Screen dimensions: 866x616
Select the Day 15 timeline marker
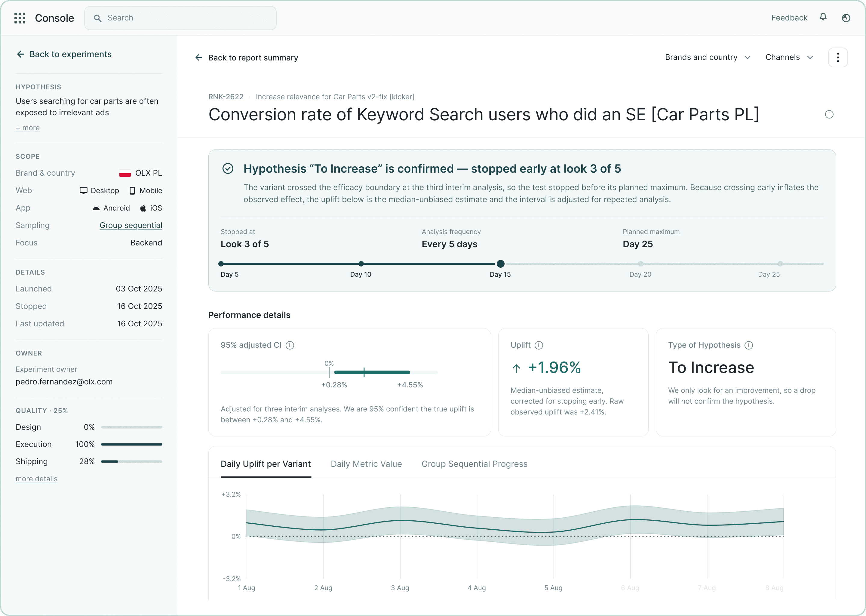click(x=500, y=263)
